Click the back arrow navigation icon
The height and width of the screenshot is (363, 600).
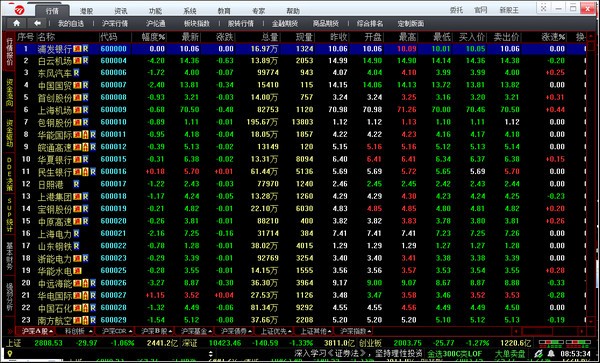(x=37, y=23)
